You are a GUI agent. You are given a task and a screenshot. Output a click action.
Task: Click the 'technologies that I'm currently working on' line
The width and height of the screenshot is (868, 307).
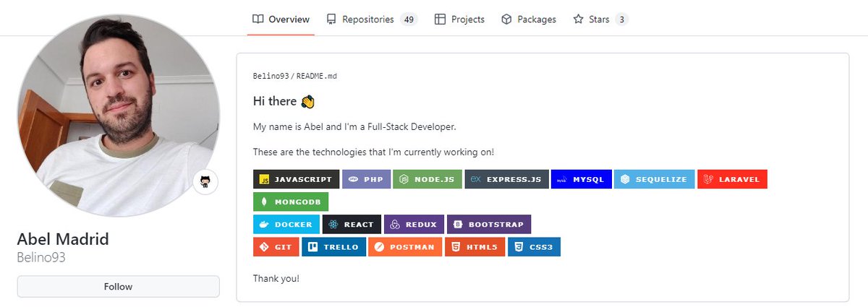373,152
